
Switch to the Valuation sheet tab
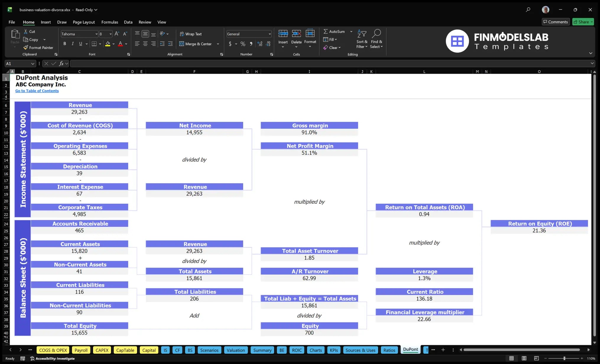click(x=236, y=350)
